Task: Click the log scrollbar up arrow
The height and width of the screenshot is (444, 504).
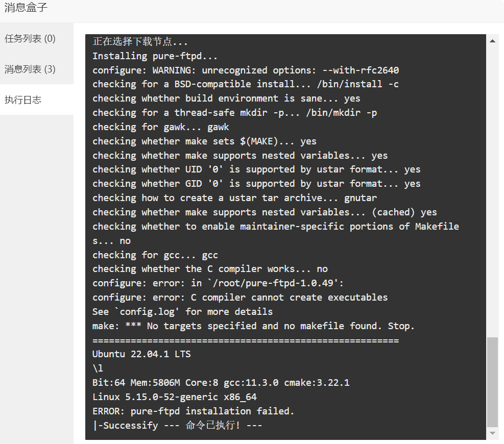Action: 492,41
